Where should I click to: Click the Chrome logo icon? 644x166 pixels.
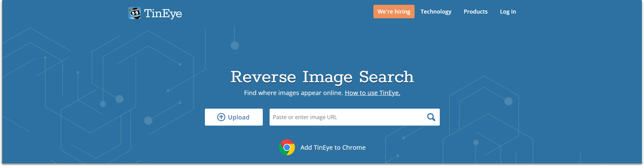click(287, 147)
